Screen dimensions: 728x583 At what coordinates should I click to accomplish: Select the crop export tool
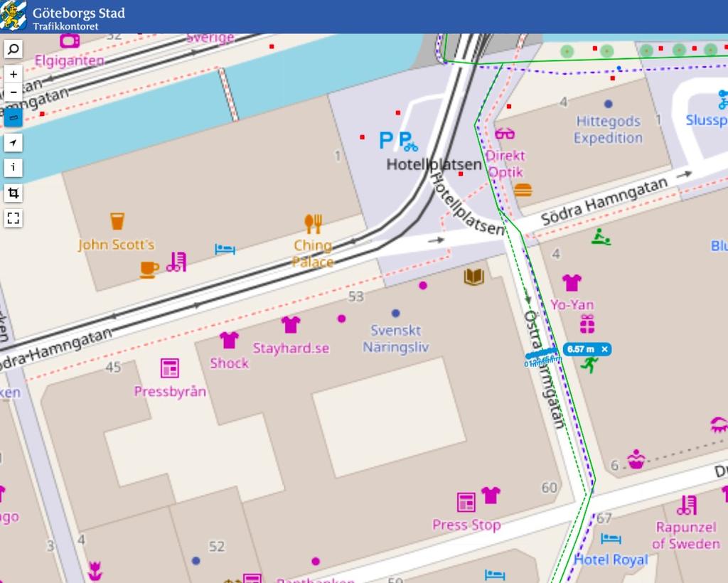click(x=13, y=193)
